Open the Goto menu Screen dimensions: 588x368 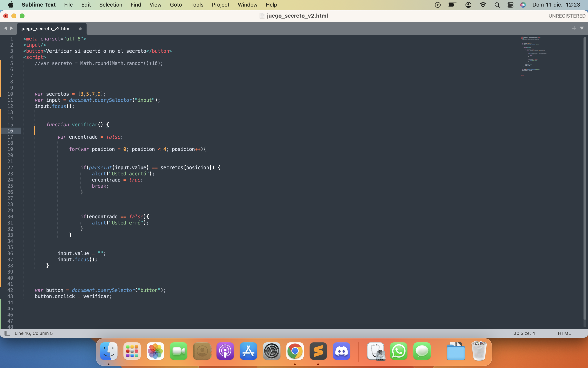[176, 5]
